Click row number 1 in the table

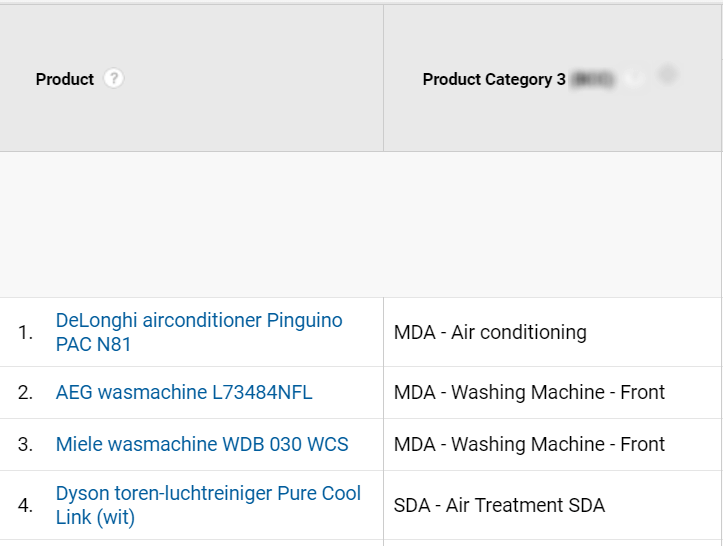pyautogui.click(x=25, y=332)
